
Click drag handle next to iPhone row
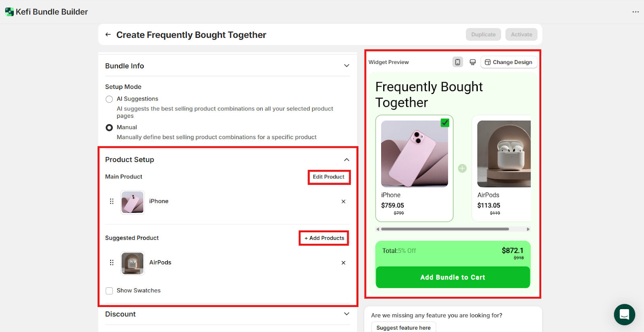(112, 201)
